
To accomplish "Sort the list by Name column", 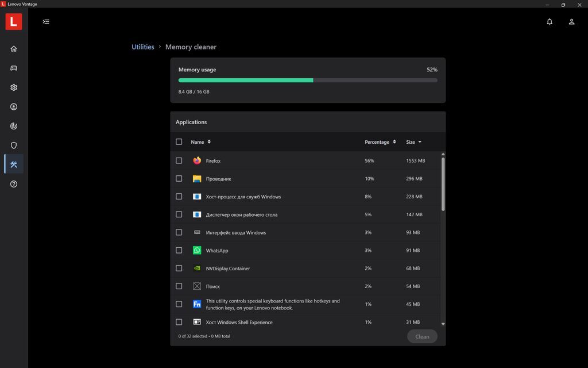I will 200,142.
